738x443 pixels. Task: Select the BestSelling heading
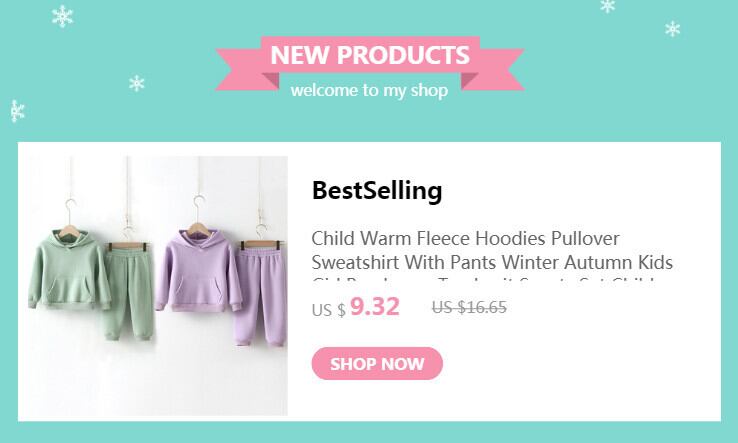[377, 191]
